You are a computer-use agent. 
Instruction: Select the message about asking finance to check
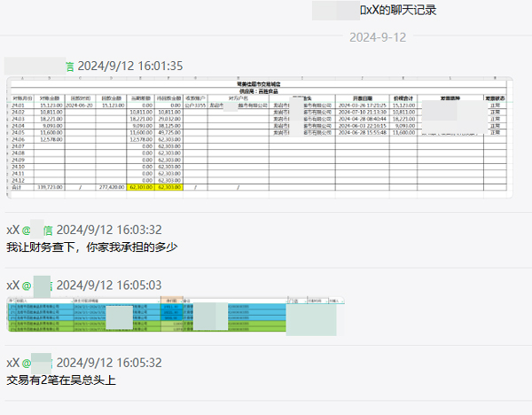(92, 247)
